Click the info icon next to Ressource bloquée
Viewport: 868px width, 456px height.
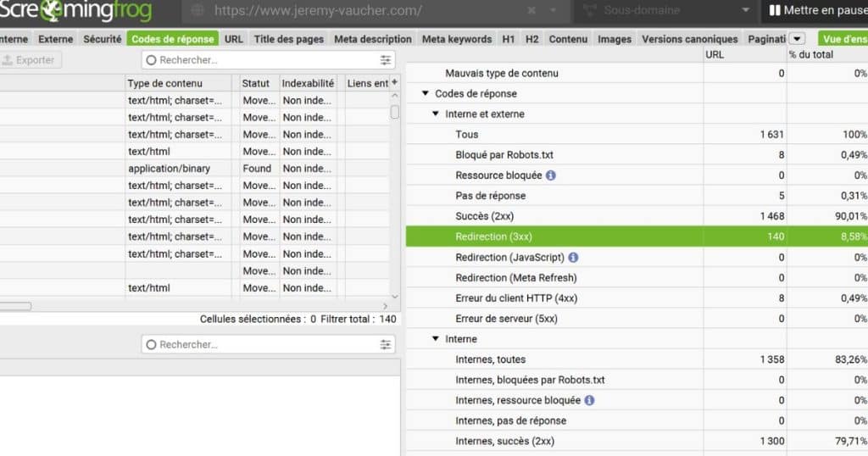(551, 175)
